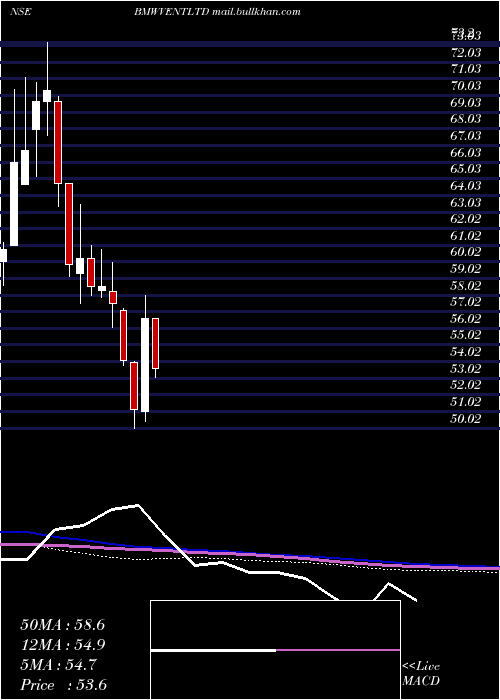Select the last red candle near 53

pos(155,343)
